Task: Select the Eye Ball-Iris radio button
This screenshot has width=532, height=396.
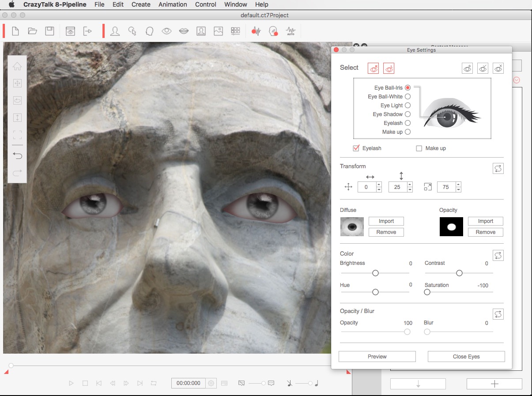Action: tap(407, 88)
